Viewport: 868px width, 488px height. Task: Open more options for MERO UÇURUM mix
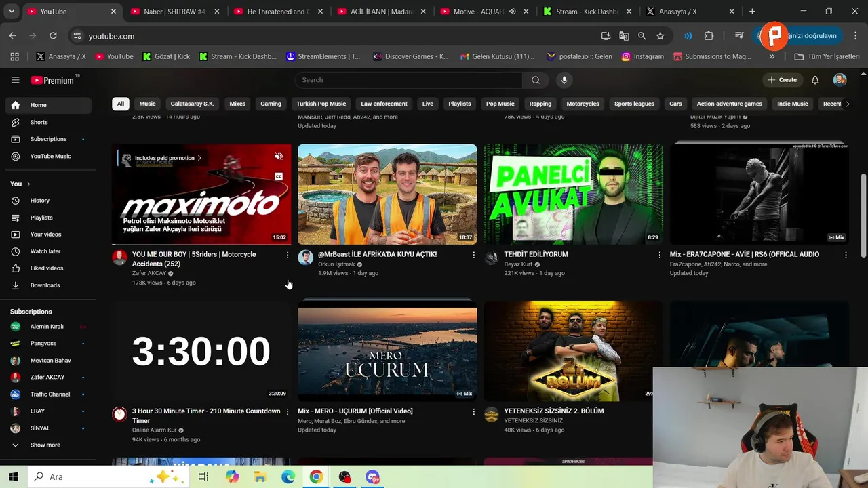pos(473,411)
